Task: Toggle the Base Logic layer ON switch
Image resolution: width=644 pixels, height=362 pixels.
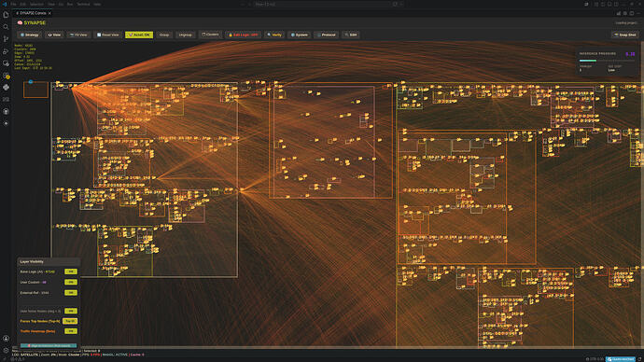Action: [71, 271]
